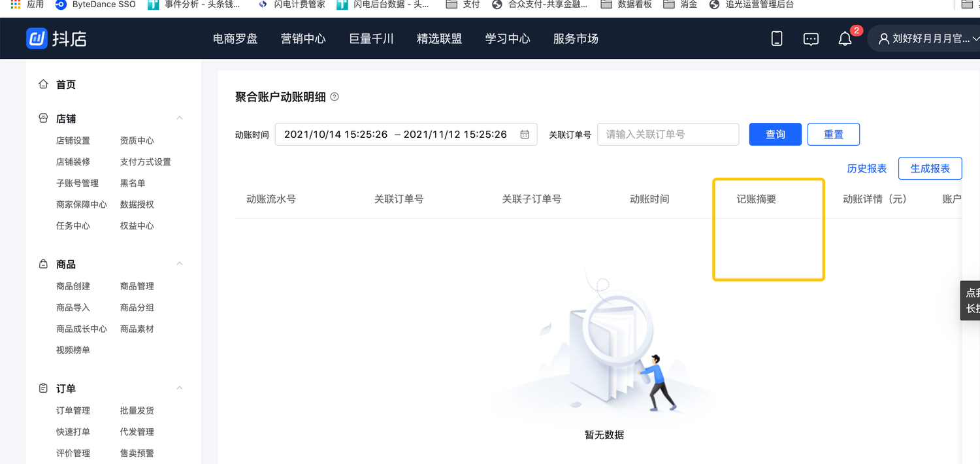Open the mobile app QR code icon
The height and width of the screenshot is (464, 980).
click(776, 39)
